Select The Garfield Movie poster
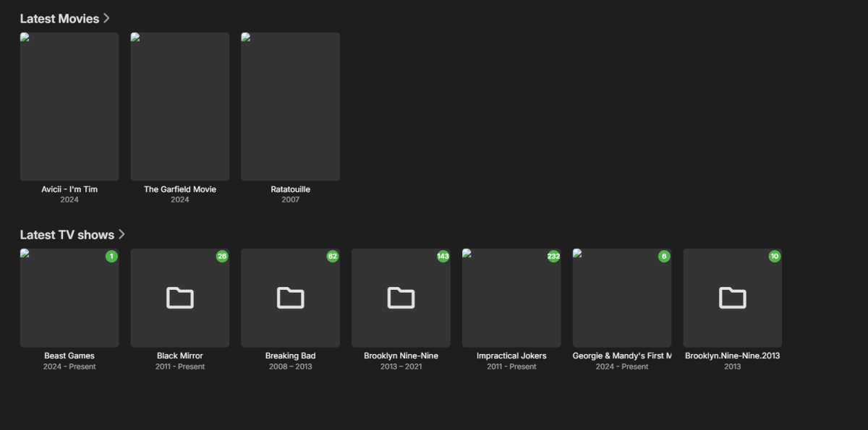 tap(179, 106)
